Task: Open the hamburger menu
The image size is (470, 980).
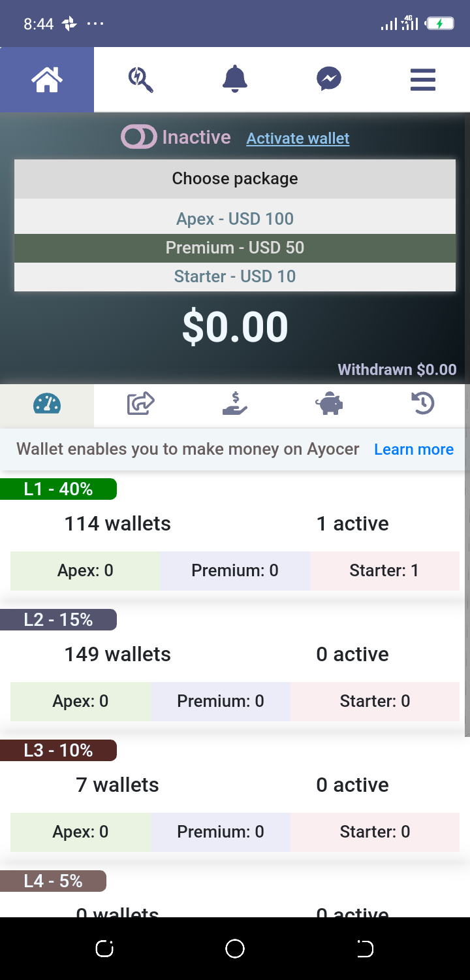Action: click(x=422, y=80)
